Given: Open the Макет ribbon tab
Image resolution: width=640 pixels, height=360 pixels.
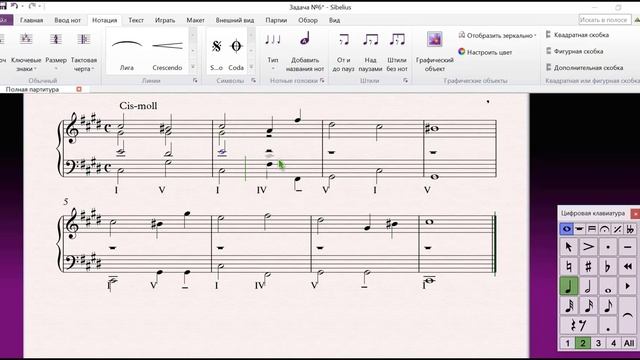Looking at the screenshot, I should (196, 20).
